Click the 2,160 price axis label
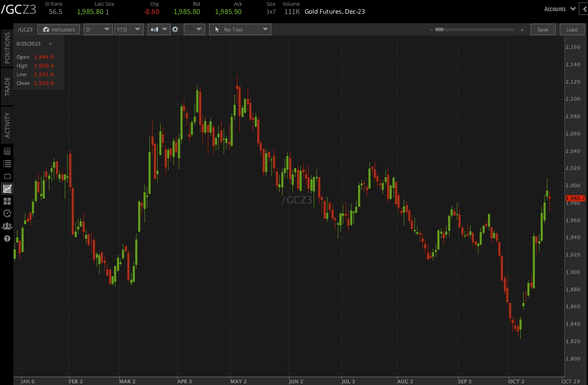The width and height of the screenshot is (588, 385). (x=573, y=47)
